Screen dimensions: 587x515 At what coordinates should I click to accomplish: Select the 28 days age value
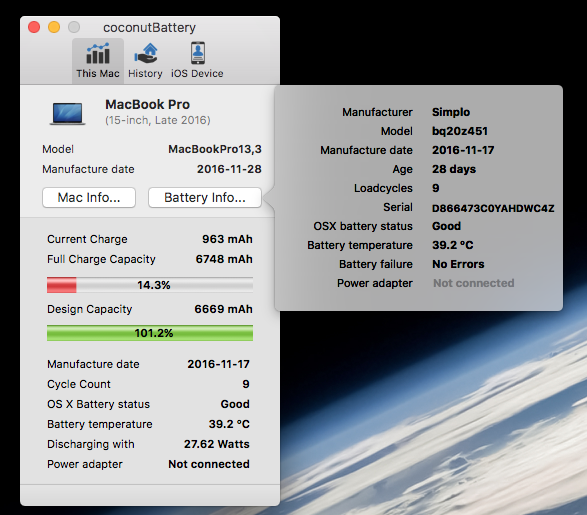pyautogui.click(x=454, y=169)
